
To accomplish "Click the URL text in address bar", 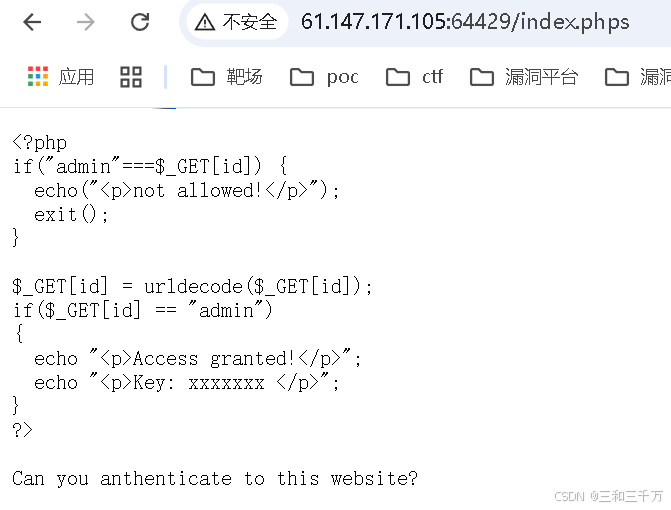I will pyautogui.click(x=465, y=22).
